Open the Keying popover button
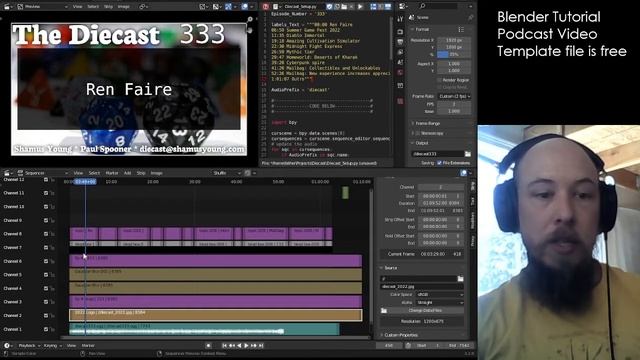 pos(52,345)
